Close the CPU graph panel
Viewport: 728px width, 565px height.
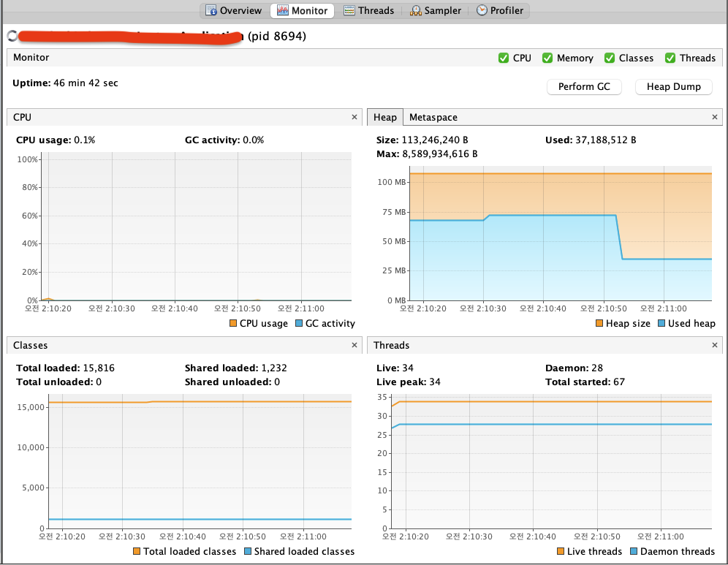(x=354, y=117)
